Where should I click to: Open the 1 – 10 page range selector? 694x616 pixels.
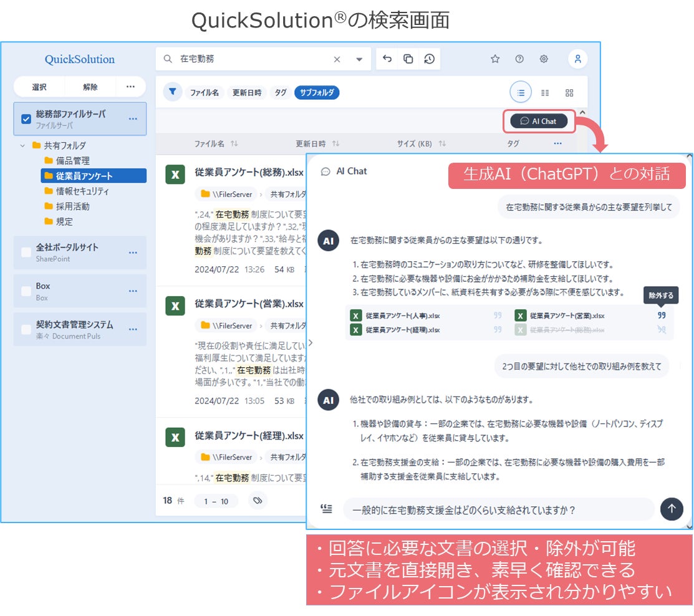pyautogui.click(x=216, y=501)
